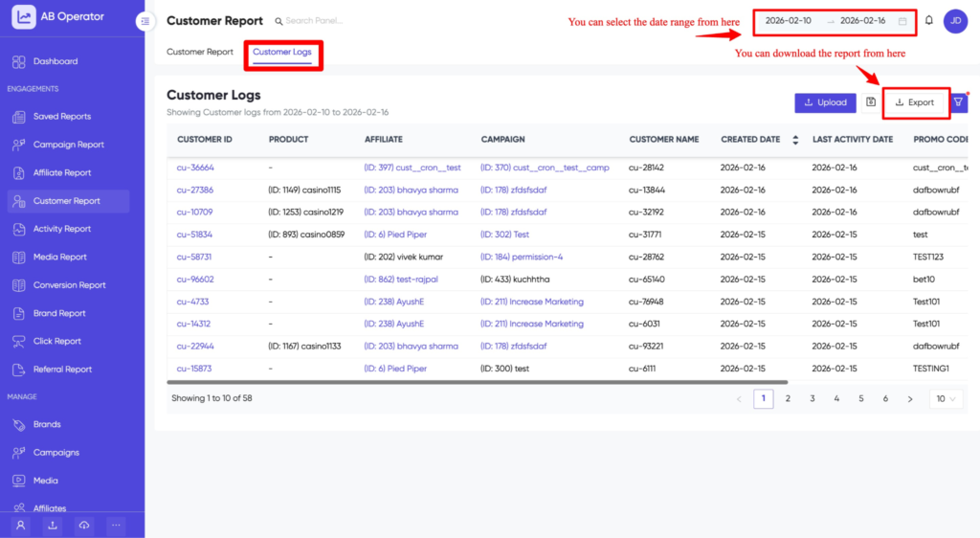980x538 pixels.
Task: Open the rows per page dropdown showing 10
Action: point(946,398)
